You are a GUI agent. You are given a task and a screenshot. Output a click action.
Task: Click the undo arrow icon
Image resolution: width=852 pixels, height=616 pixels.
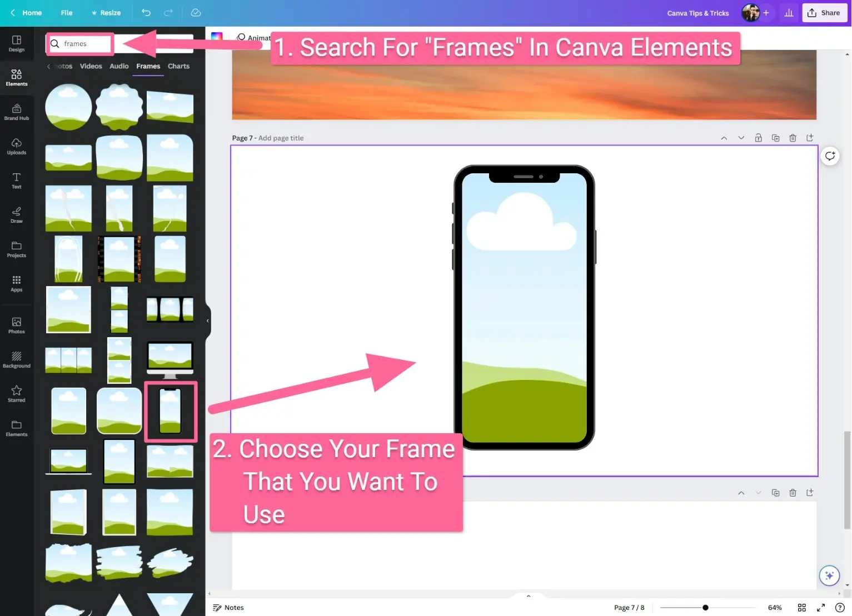point(146,13)
